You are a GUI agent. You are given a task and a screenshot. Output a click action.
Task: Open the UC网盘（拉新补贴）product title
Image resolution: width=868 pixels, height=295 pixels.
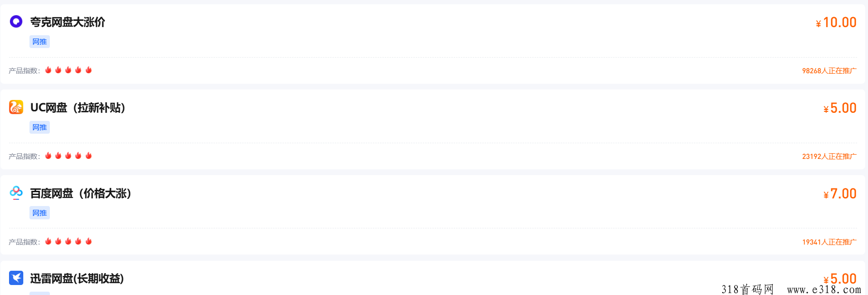(77, 108)
